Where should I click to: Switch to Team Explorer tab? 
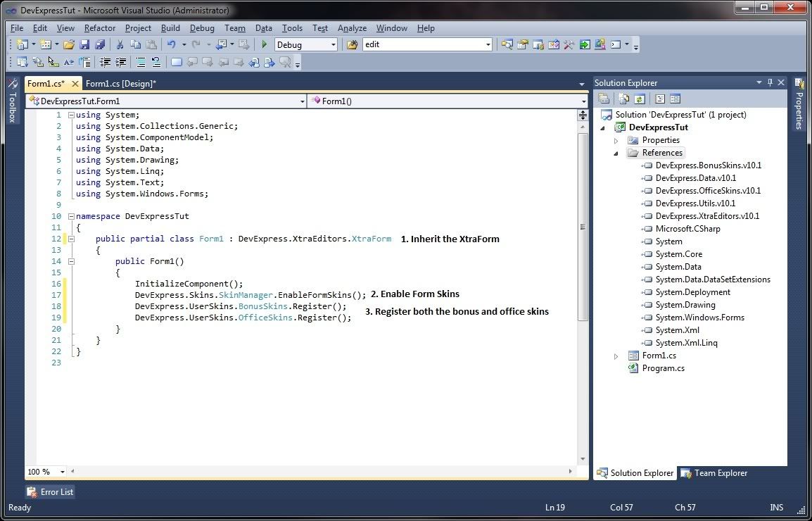(714, 473)
